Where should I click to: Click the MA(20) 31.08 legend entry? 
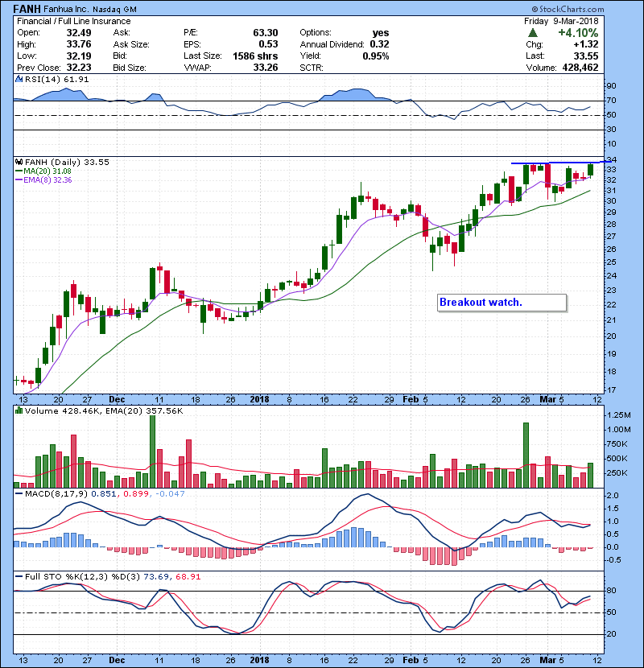click(43, 171)
